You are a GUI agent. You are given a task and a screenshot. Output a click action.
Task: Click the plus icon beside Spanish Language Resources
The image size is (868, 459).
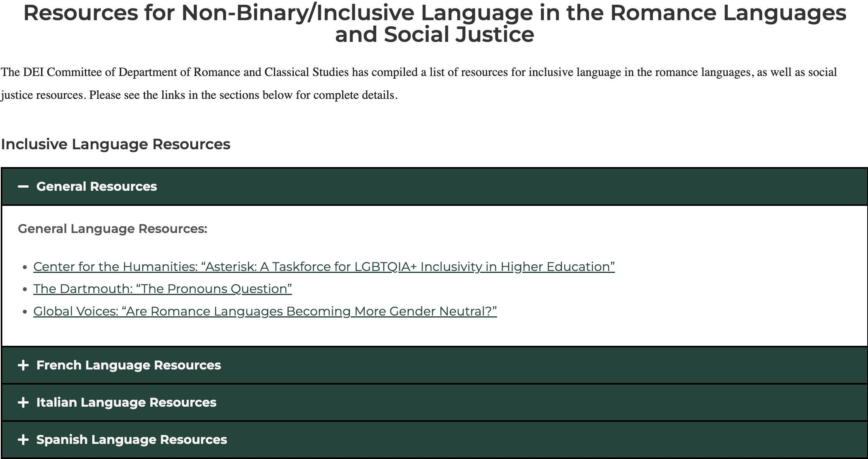(x=23, y=440)
